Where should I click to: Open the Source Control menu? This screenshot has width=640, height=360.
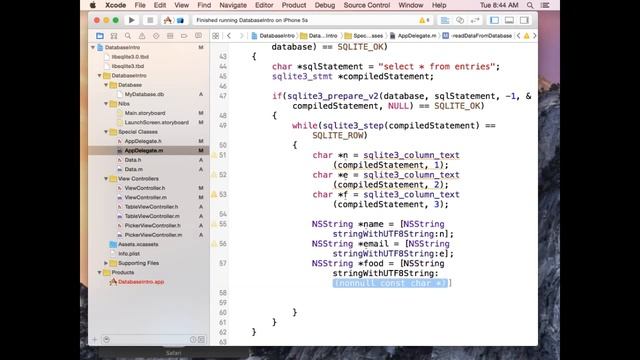[x=367, y=5]
